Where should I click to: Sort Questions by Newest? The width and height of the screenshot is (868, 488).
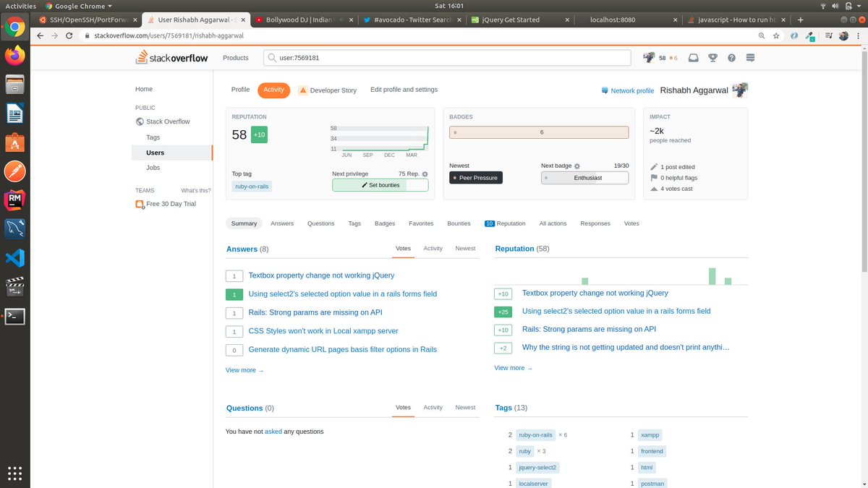pyautogui.click(x=465, y=407)
